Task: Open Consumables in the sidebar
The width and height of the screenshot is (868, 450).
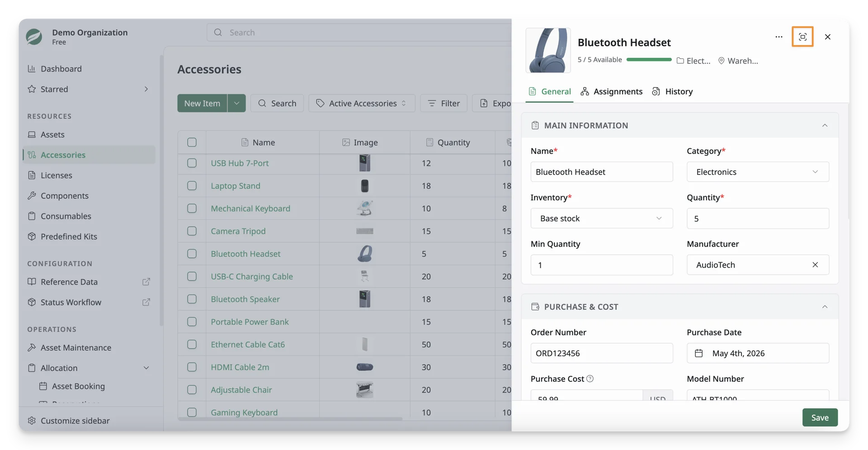Action: point(66,216)
